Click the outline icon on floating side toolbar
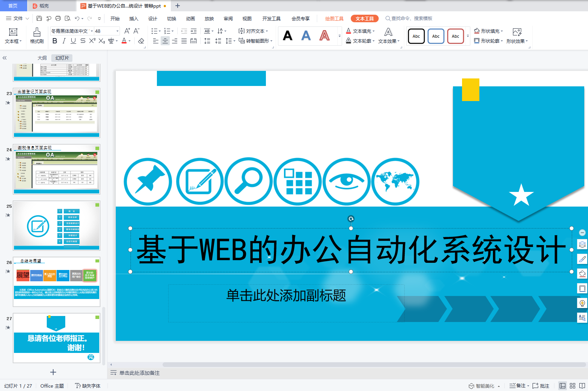 coord(582,288)
